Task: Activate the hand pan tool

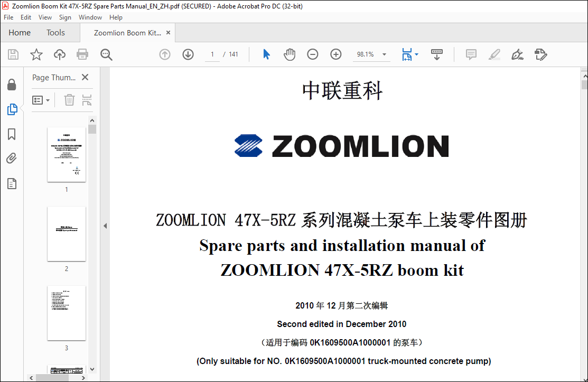Action: tap(290, 54)
